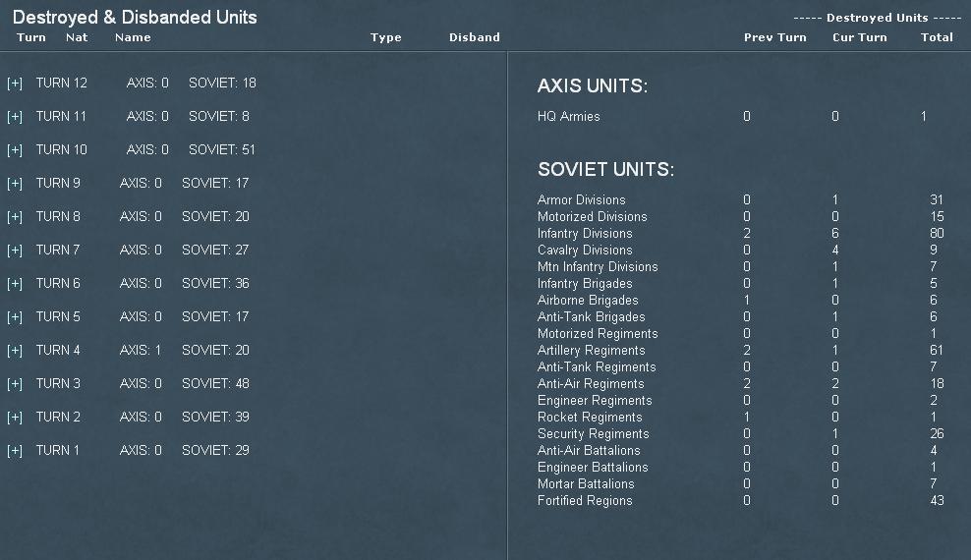Expand the TURN 12 entry

click(x=15, y=84)
